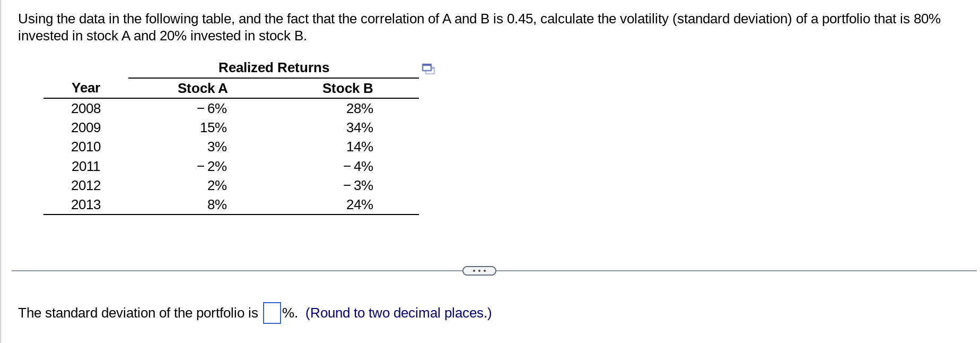Select the 24% value in Stock B column

pyautogui.click(x=360, y=204)
